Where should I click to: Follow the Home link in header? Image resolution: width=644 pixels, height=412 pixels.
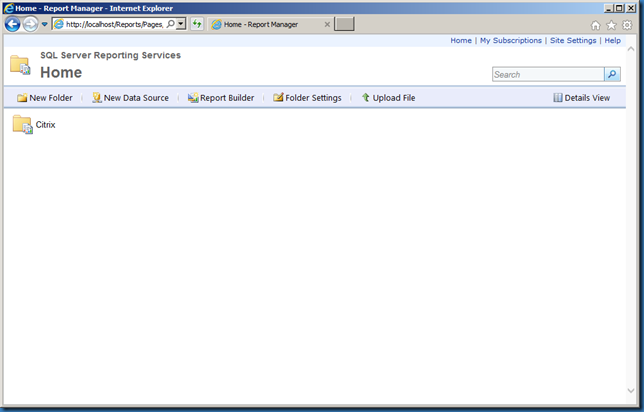coord(461,40)
